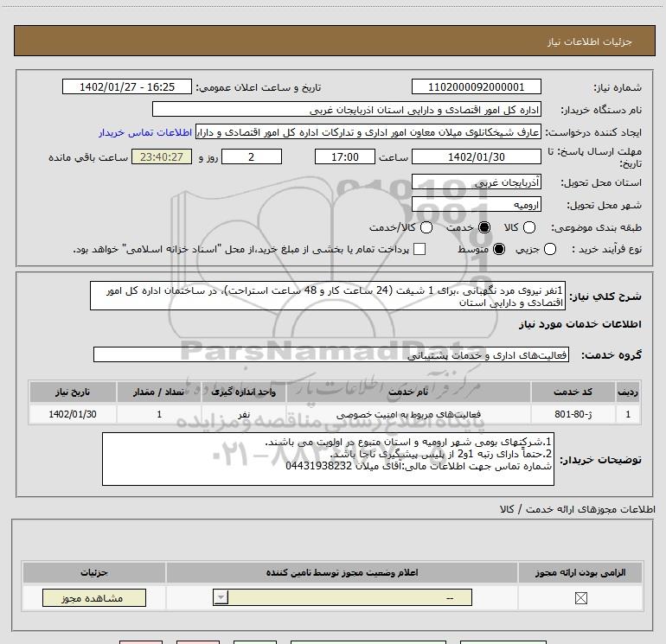666x644 pixels.
Task: Click the need date cell 1402/01/30
Action: click(x=73, y=414)
